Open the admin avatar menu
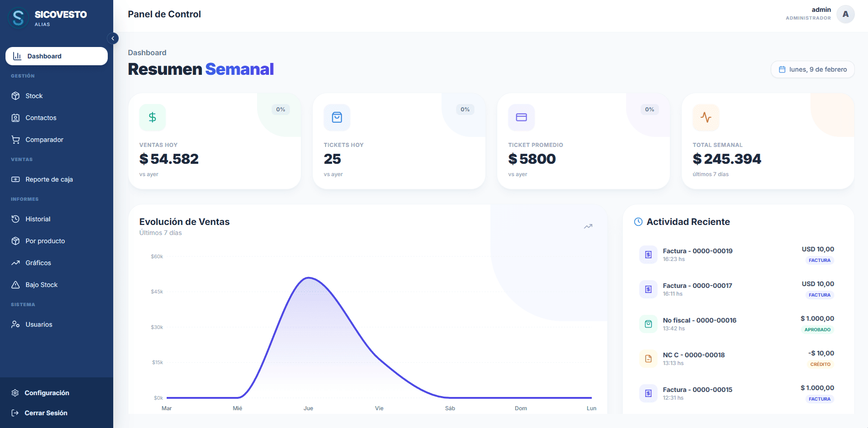The image size is (868, 428). pyautogui.click(x=845, y=14)
